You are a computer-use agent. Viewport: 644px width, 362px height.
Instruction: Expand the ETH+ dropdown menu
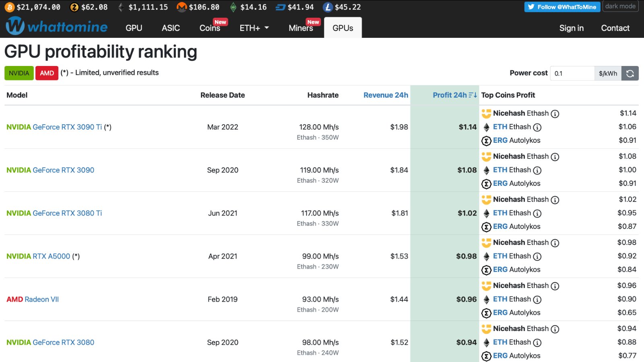click(254, 28)
